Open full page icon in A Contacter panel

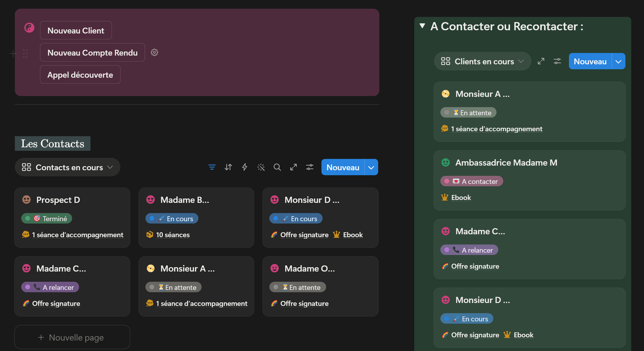tap(541, 61)
